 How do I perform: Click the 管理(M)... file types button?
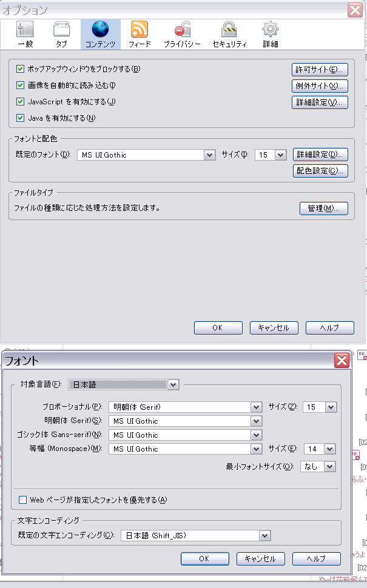324,209
